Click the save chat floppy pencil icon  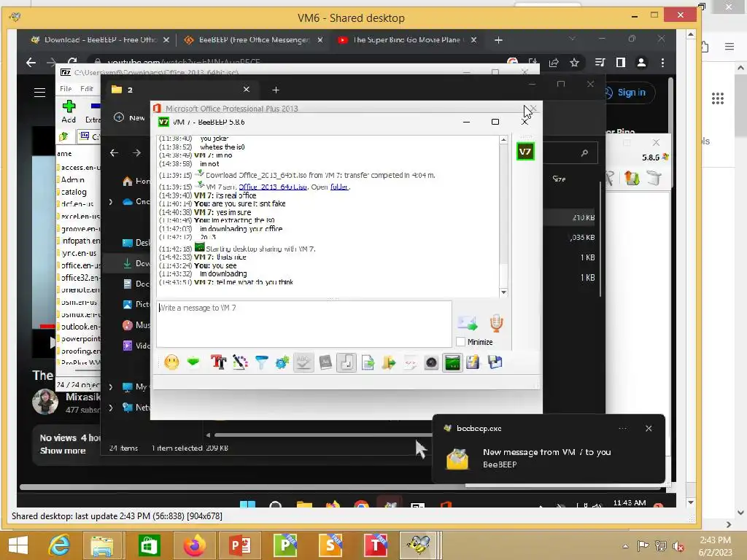click(x=473, y=362)
